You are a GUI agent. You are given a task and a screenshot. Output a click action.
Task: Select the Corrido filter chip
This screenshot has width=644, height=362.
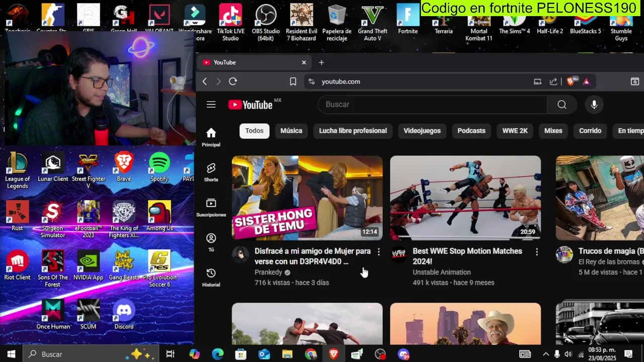click(590, 131)
